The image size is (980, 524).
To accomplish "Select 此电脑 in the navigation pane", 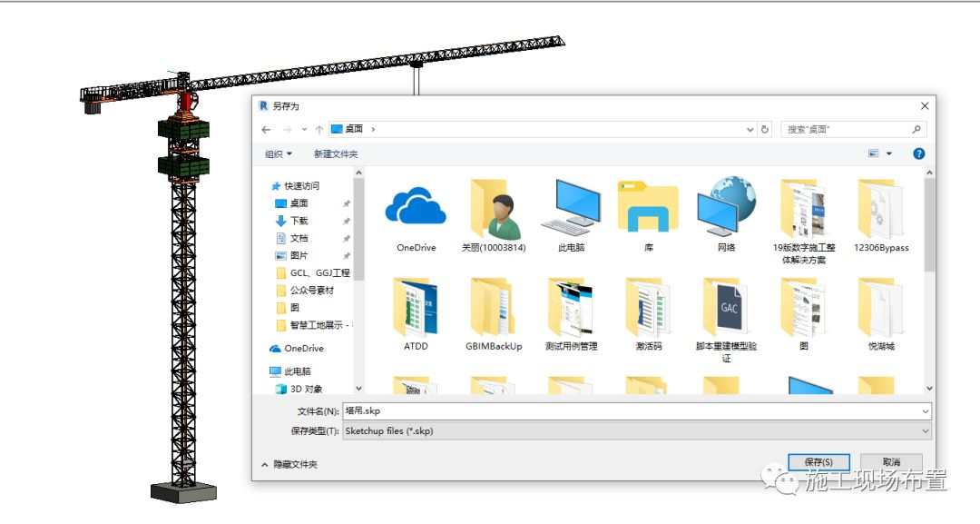I will pyautogui.click(x=290, y=371).
